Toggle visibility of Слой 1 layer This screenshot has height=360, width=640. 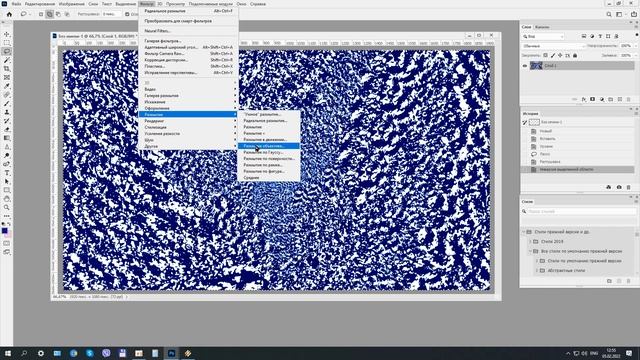(x=525, y=65)
